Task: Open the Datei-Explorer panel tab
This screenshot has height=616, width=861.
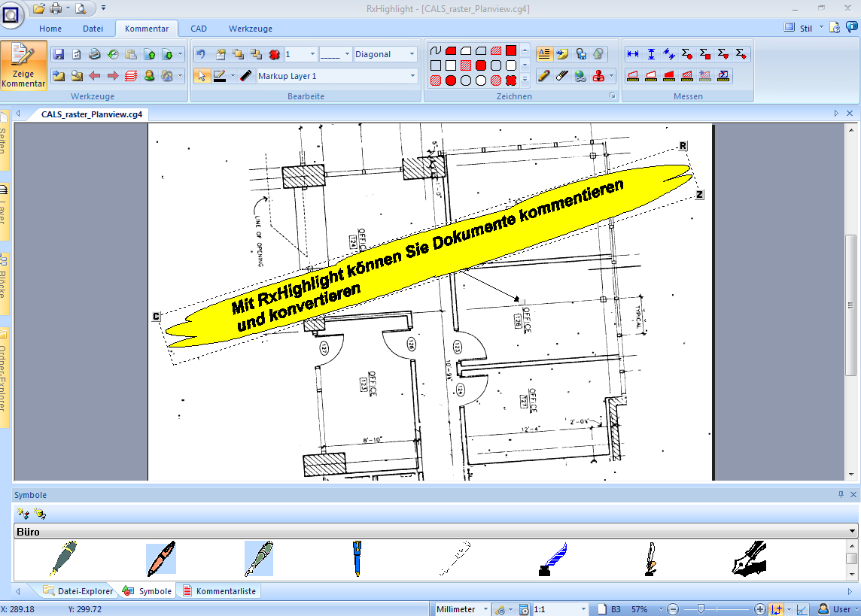Action: (78, 591)
